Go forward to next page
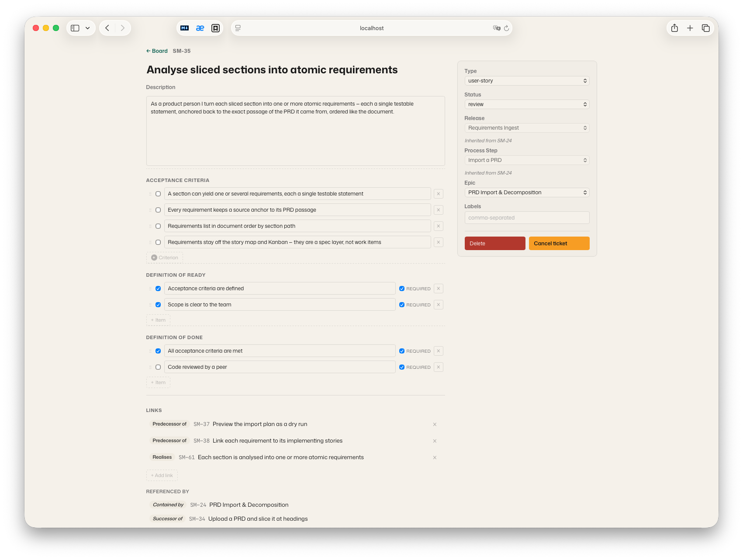This screenshot has height=560, width=743. pyautogui.click(x=123, y=28)
